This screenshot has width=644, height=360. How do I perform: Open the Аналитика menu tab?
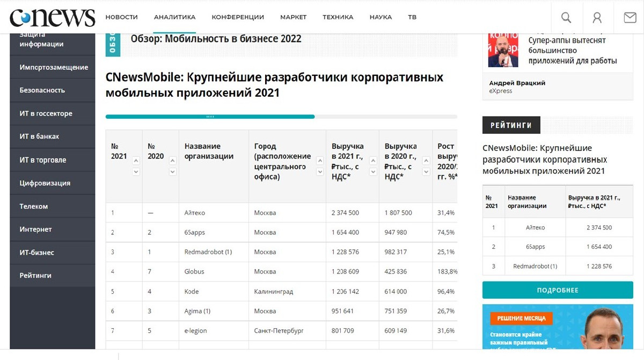coord(174,17)
